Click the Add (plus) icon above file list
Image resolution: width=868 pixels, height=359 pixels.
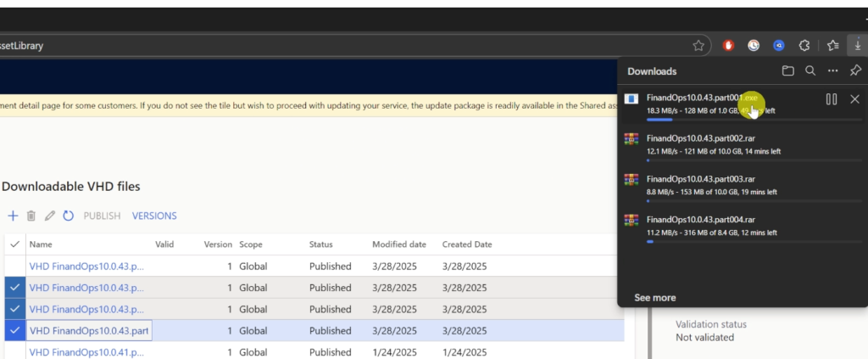(13, 216)
